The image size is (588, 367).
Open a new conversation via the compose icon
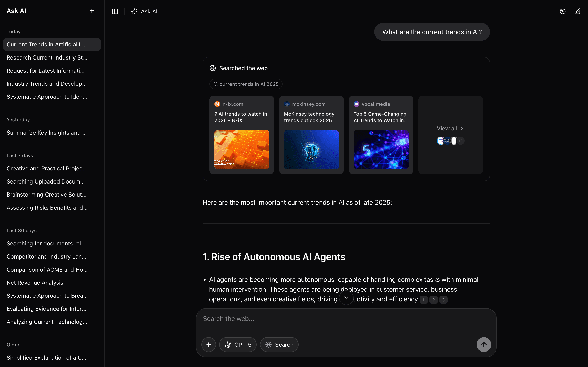coord(578,11)
